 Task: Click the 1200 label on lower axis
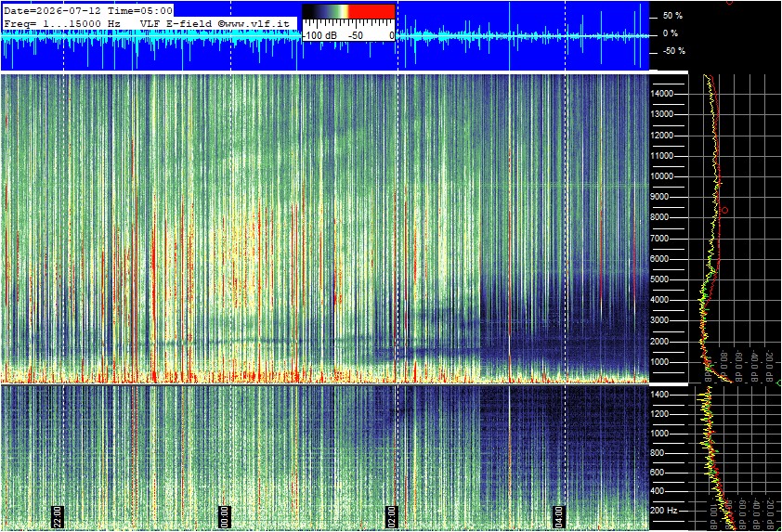click(x=659, y=414)
